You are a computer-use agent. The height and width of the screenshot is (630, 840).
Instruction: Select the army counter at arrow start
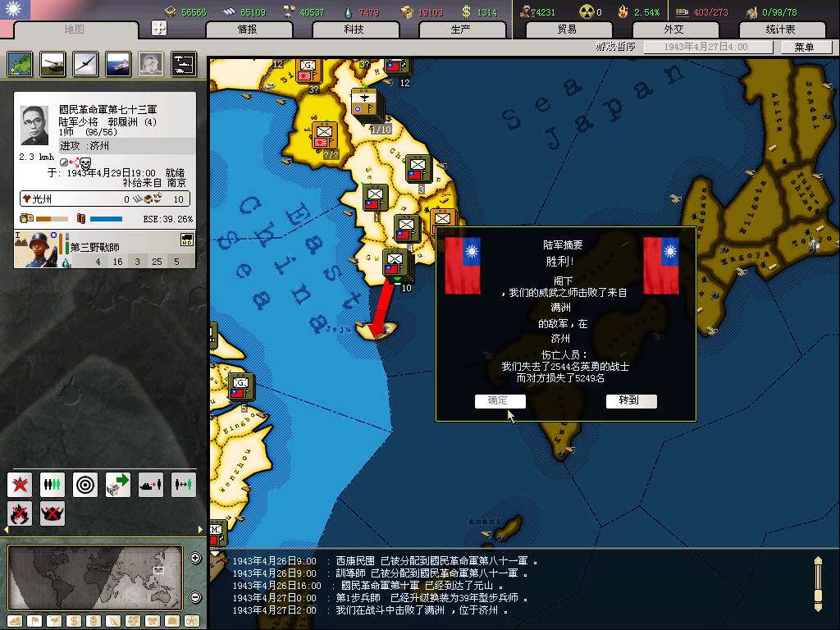pos(396,263)
